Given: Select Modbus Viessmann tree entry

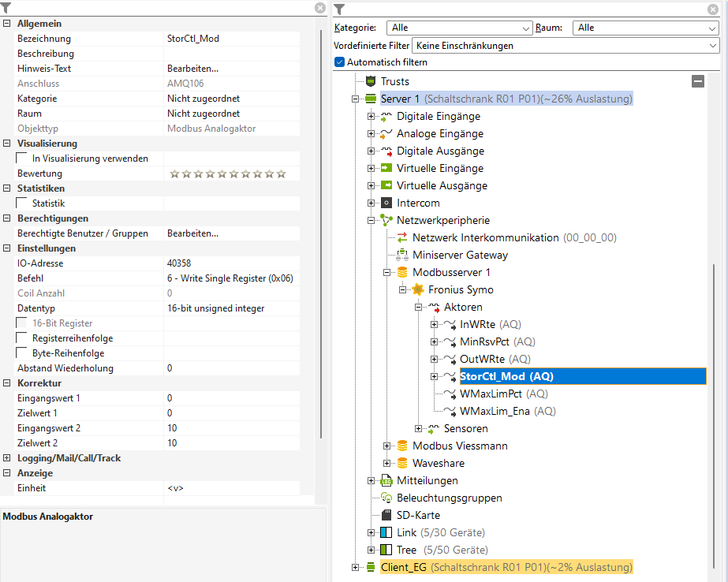Looking at the screenshot, I should 460,446.
